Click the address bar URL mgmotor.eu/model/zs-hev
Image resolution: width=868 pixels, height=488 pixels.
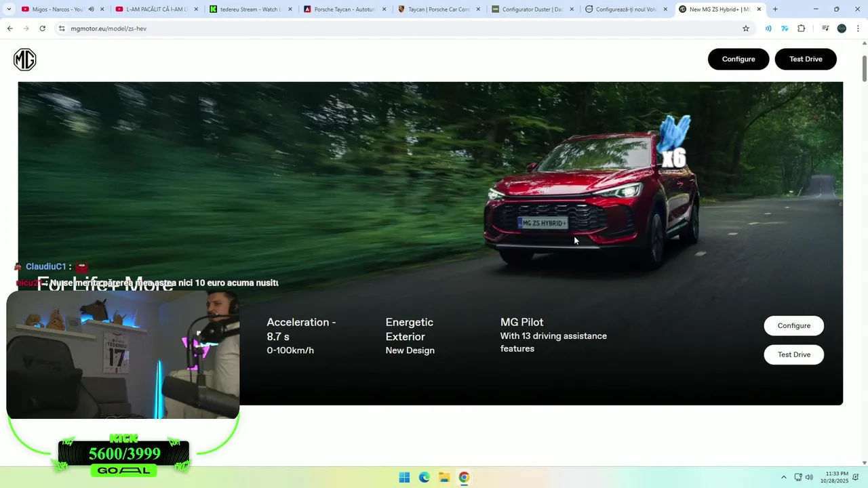tap(108, 28)
